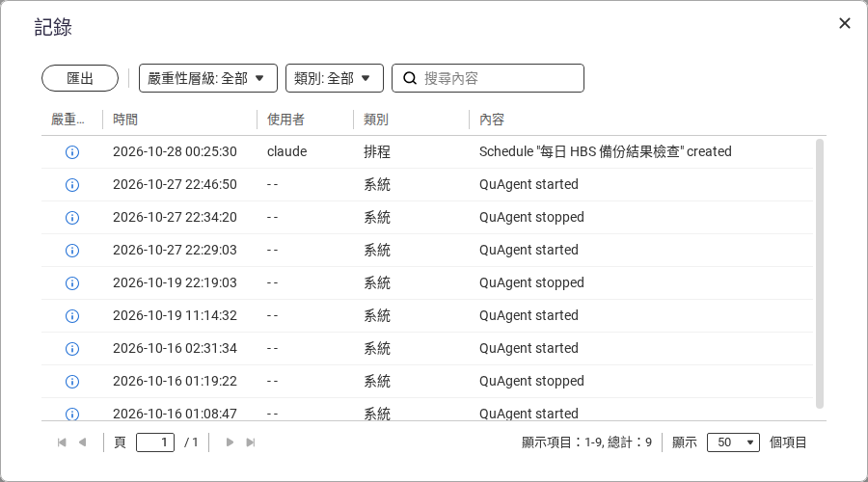Click the info icon for the 02:31:34 entry
The image size is (868, 482).
tap(72, 349)
